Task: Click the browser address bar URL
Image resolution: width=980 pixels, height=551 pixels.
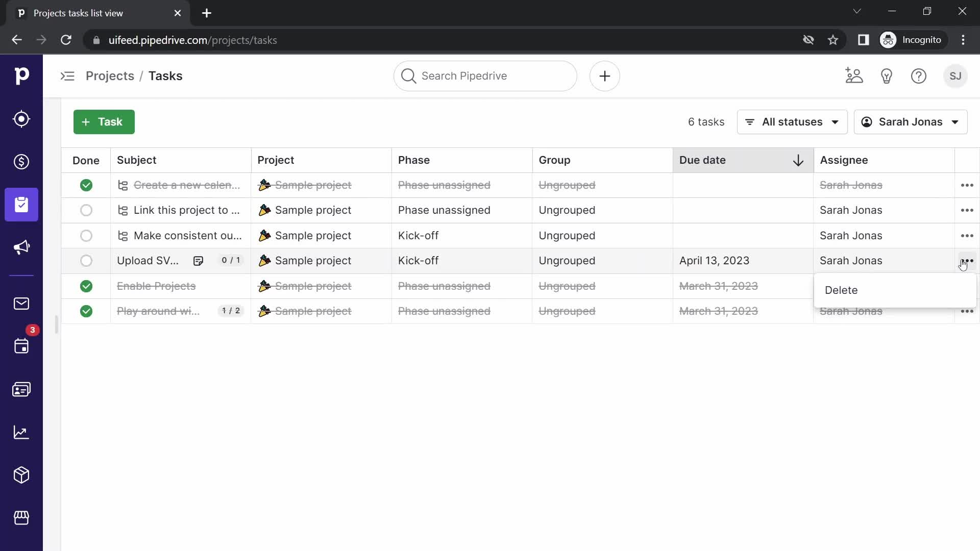Action: pyautogui.click(x=192, y=40)
